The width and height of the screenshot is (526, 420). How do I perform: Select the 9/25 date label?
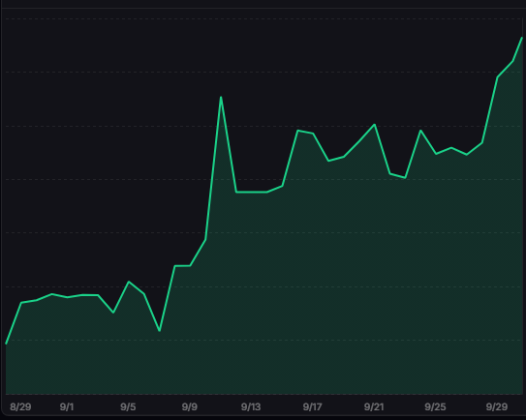pyautogui.click(x=435, y=406)
